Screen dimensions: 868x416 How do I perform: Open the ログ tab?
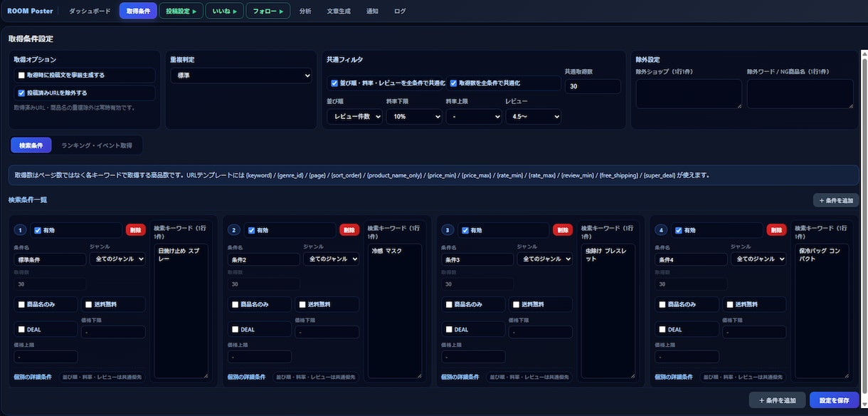[400, 11]
